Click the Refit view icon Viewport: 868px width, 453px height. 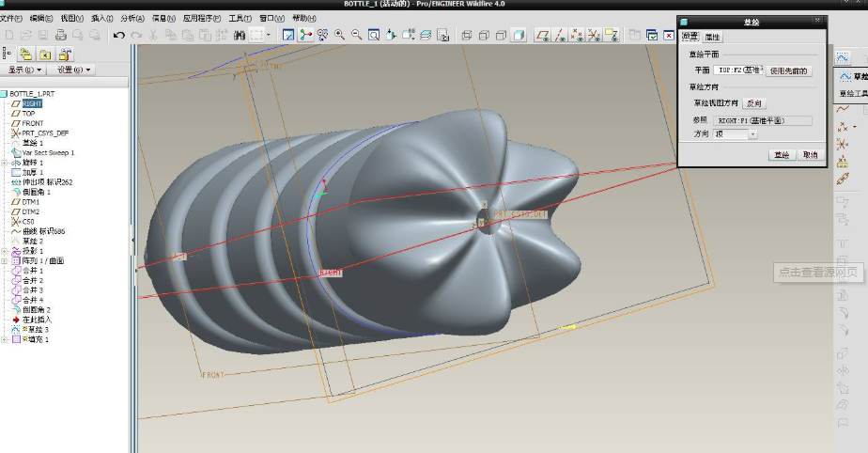coord(373,35)
